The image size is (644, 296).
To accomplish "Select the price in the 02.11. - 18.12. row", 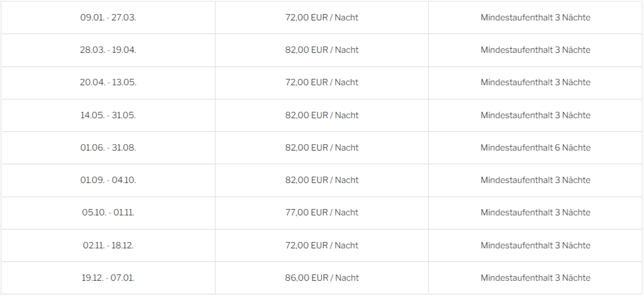I will click(322, 245).
